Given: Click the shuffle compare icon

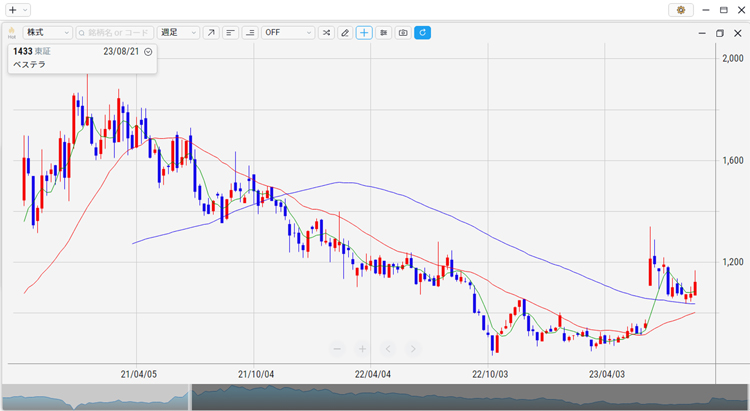Looking at the screenshot, I should pyautogui.click(x=326, y=32).
